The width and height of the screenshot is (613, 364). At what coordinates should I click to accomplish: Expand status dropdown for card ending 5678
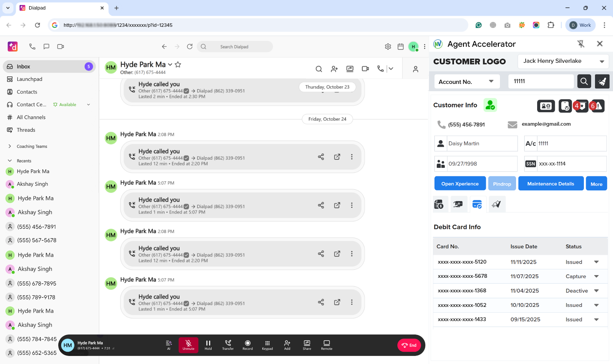(x=597, y=276)
